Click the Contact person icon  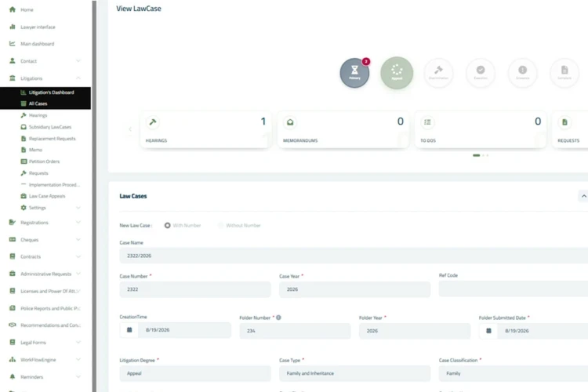click(x=13, y=60)
